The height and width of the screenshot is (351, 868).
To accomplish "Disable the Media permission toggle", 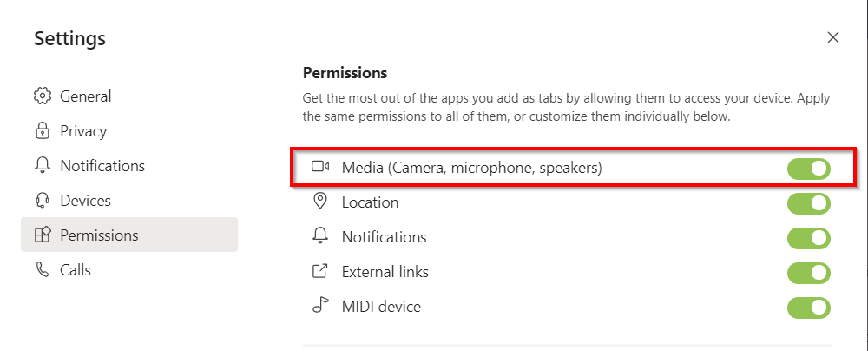I will pos(808,169).
